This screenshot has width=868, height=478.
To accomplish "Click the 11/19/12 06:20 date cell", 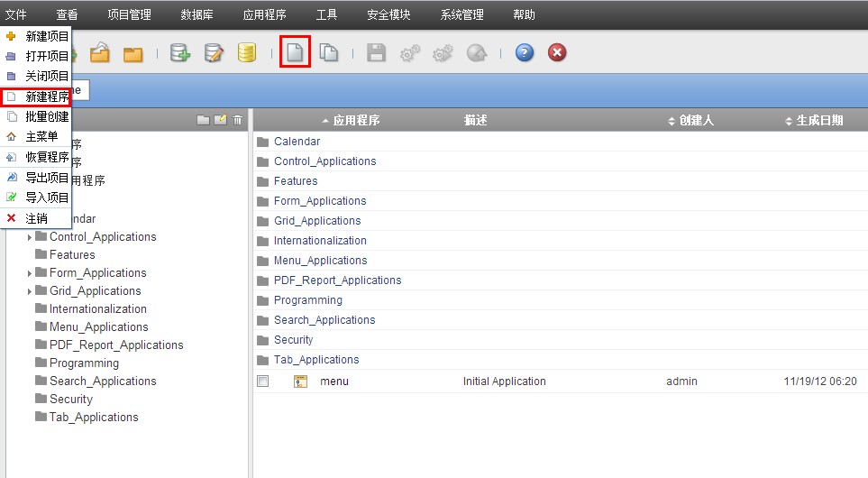I will pyautogui.click(x=820, y=381).
